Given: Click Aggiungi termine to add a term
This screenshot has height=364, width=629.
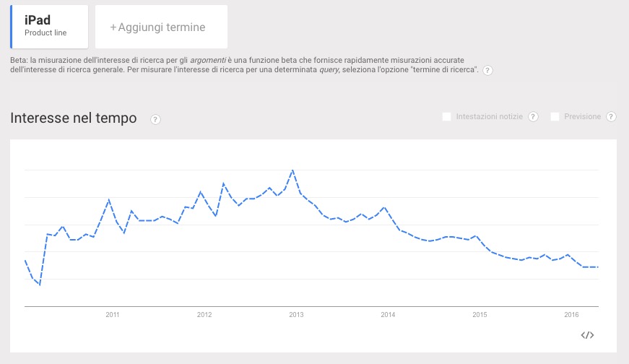Looking at the screenshot, I should pyautogui.click(x=161, y=27).
